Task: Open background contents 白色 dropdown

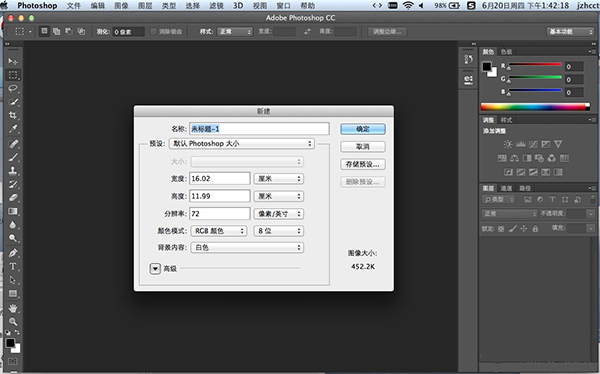Action: pos(247,248)
